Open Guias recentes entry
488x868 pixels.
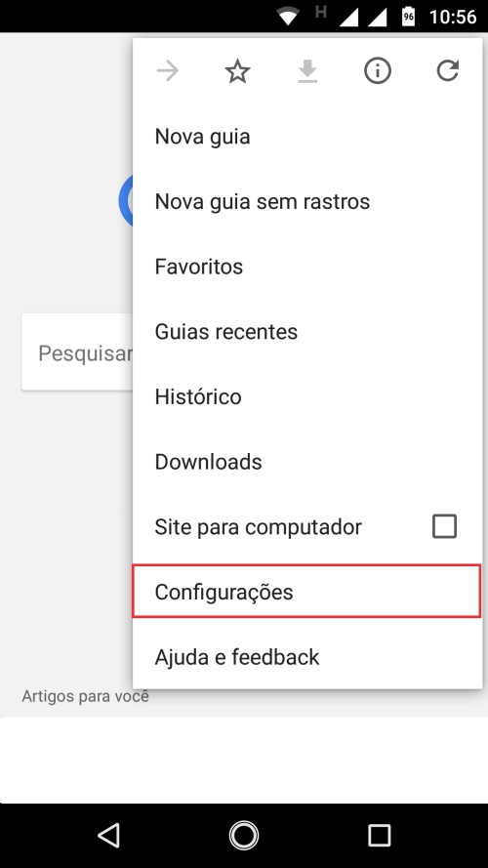pyautogui.click(x=307, y=332)
